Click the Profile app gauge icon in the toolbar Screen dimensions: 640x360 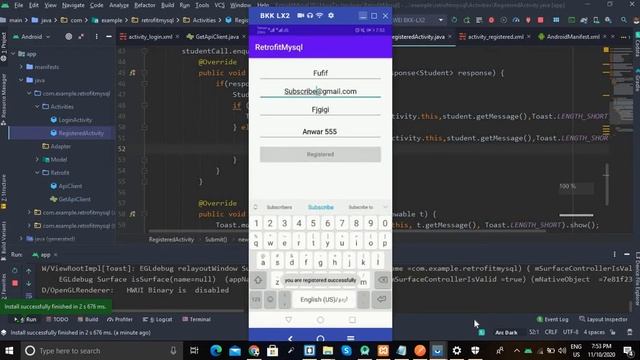pos(516,20)
